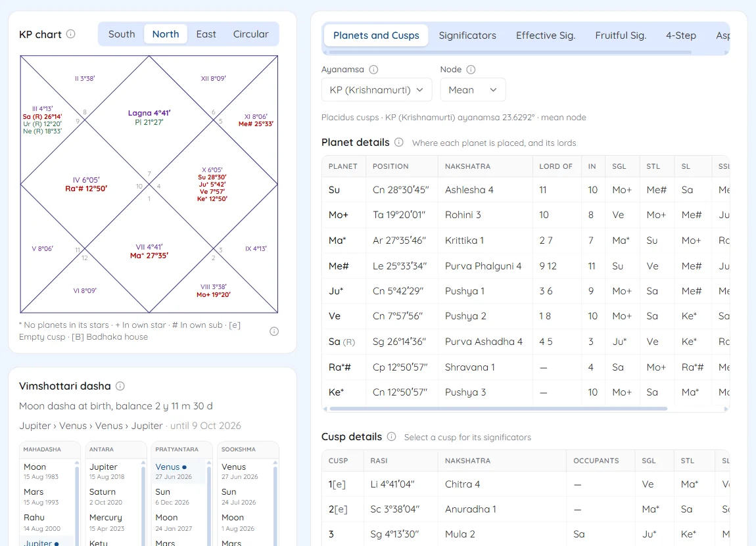Open Mean node dropdown
The image size is (756, 546).
(x=473, y=90)
